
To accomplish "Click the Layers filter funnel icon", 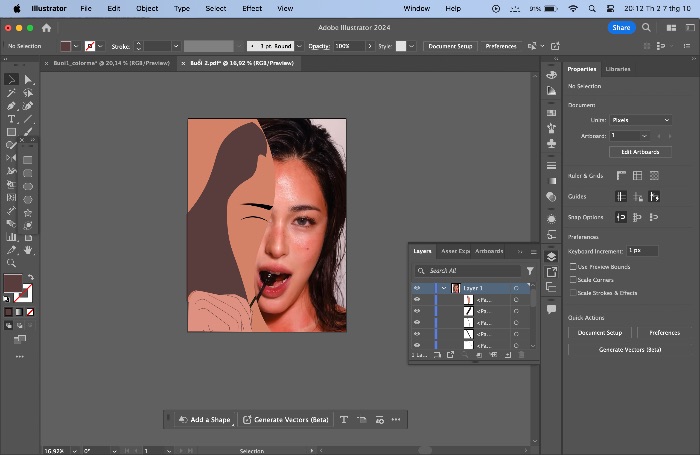I will tap(530, 271).
